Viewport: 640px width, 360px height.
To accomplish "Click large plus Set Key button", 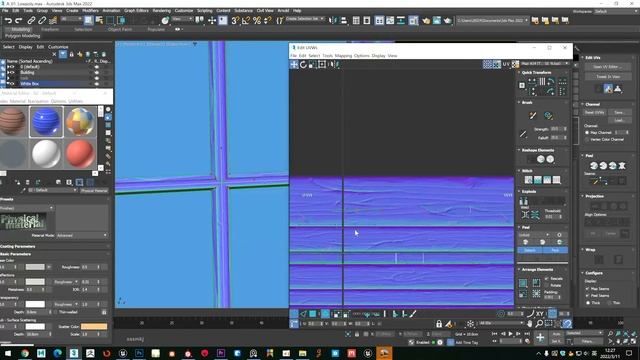I will coord(540,338).
